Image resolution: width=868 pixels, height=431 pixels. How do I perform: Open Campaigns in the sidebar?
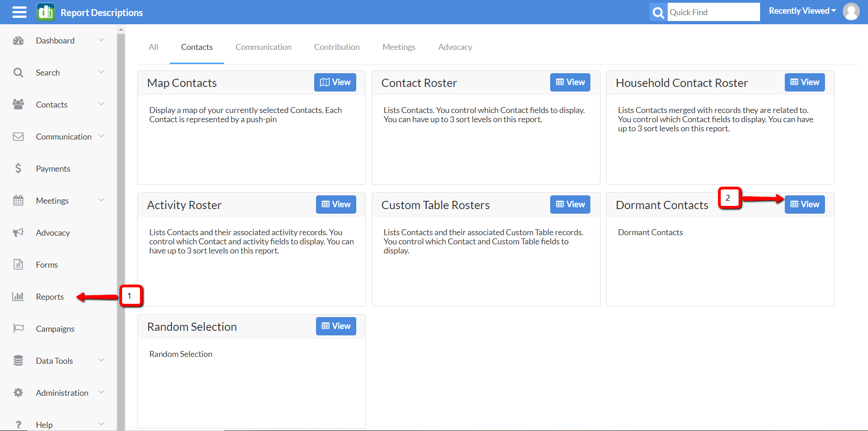55,329
